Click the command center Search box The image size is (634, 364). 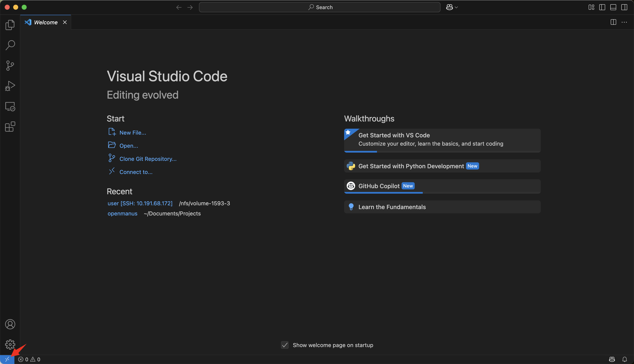[320, 7]
